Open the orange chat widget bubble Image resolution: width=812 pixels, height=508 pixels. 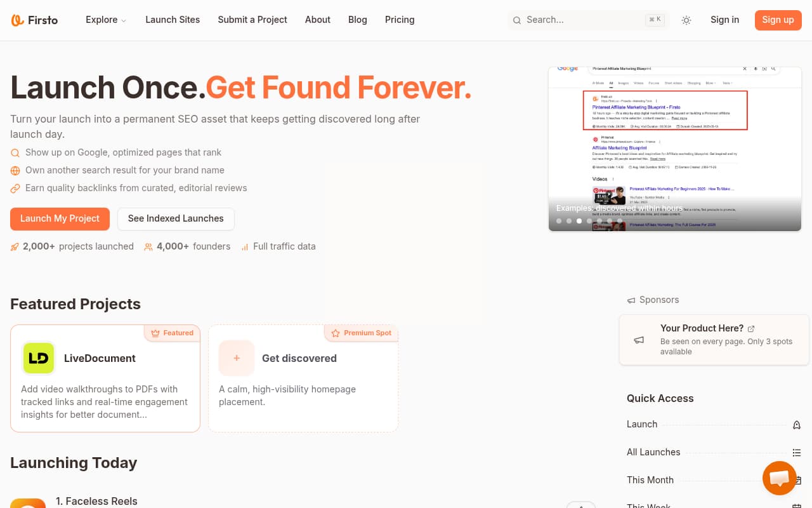[x=779, y=478]
